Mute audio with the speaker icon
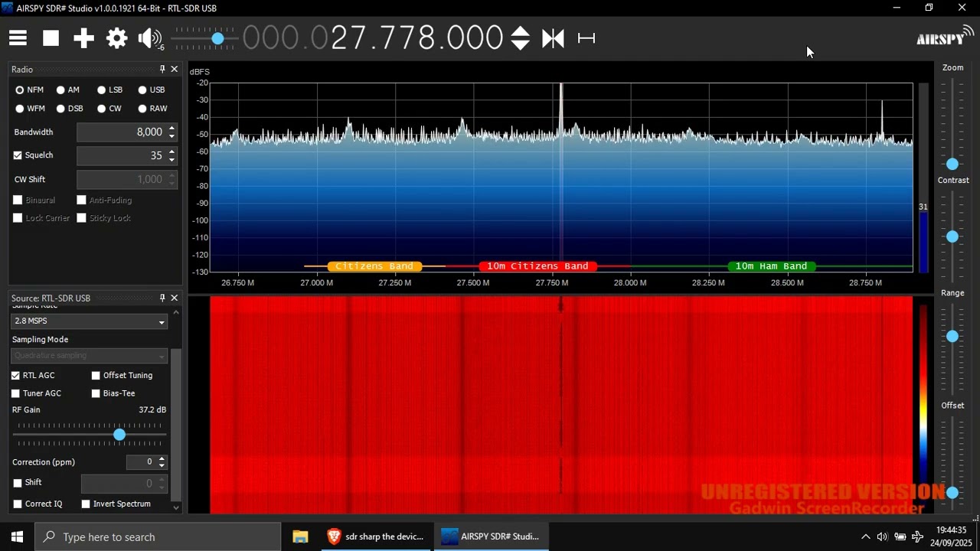The image size is (980, 551). click(x=149, y=38)
